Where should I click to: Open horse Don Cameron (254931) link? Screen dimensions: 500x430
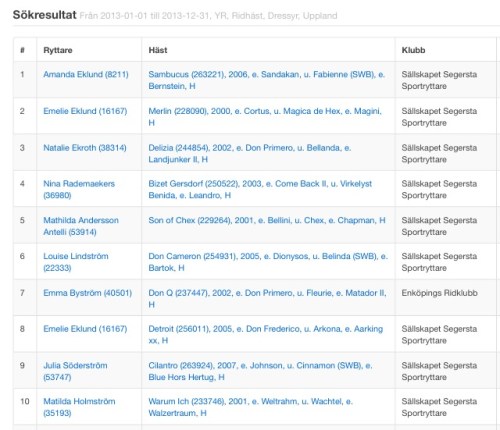tap(268, 262)
